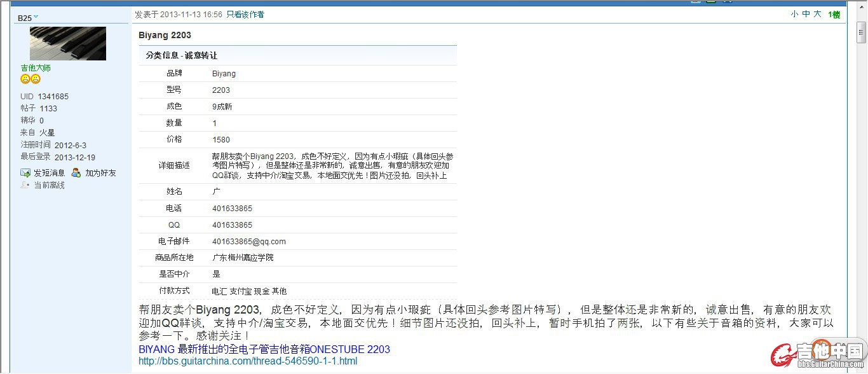
Task: Click the vertical scrollbar thumb
Action: tap(862, 32)
